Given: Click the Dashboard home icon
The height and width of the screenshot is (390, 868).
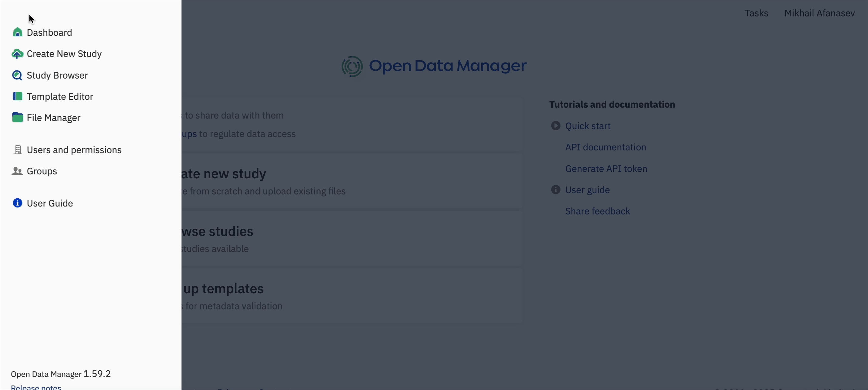Looking at the screenshot, I should [17, 32].
